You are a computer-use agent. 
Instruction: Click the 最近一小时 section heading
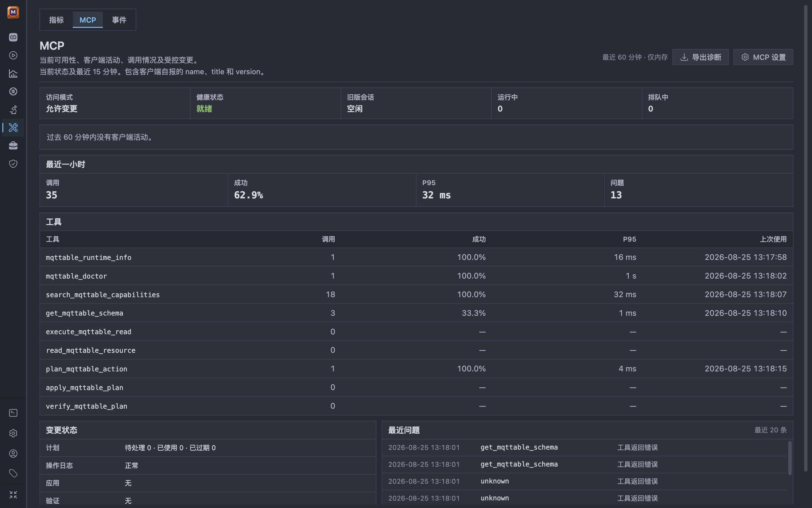tap(65, 164)
